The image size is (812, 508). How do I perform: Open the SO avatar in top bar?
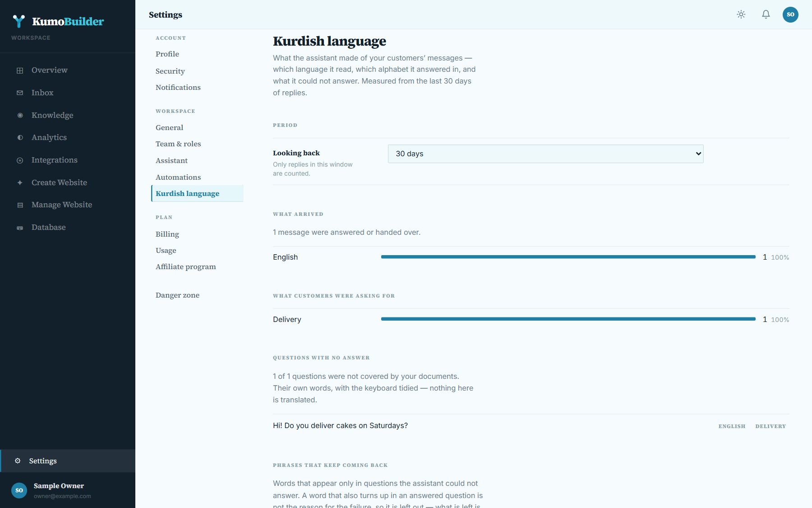pyautogui.click(x=790, y=14)
